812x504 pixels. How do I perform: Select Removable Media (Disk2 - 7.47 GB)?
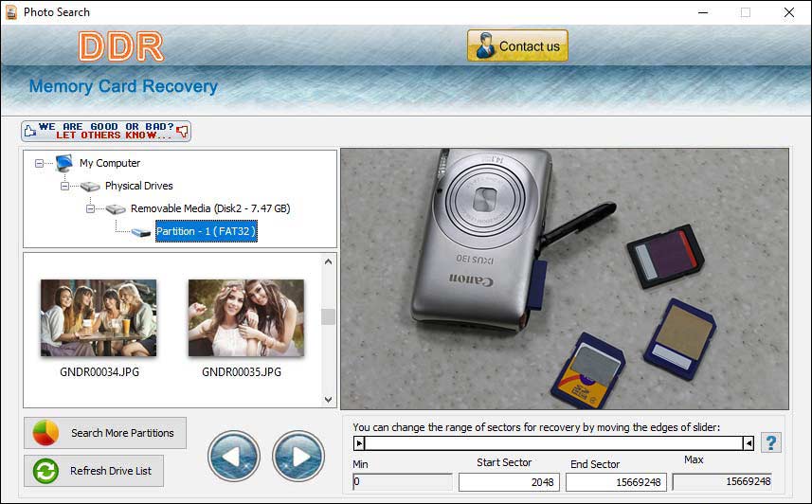(210, 208)
